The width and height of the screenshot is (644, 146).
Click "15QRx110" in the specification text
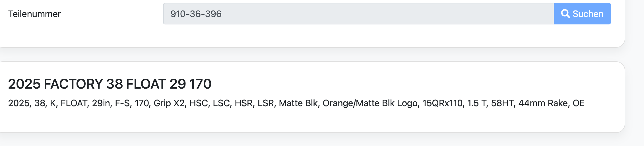(x=442, y=103)
